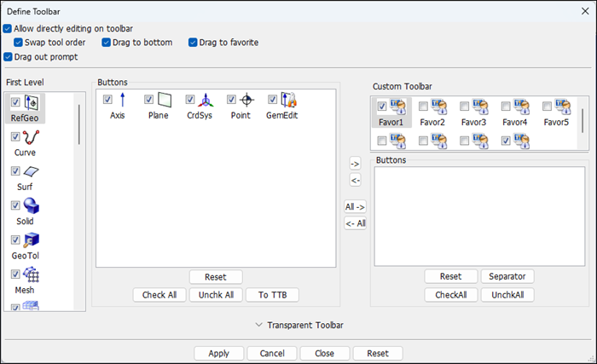The height and width of the screenshot is (364, 597).
Task: Uncheck the Axis button checkbox
Action: tap(107, 100)
